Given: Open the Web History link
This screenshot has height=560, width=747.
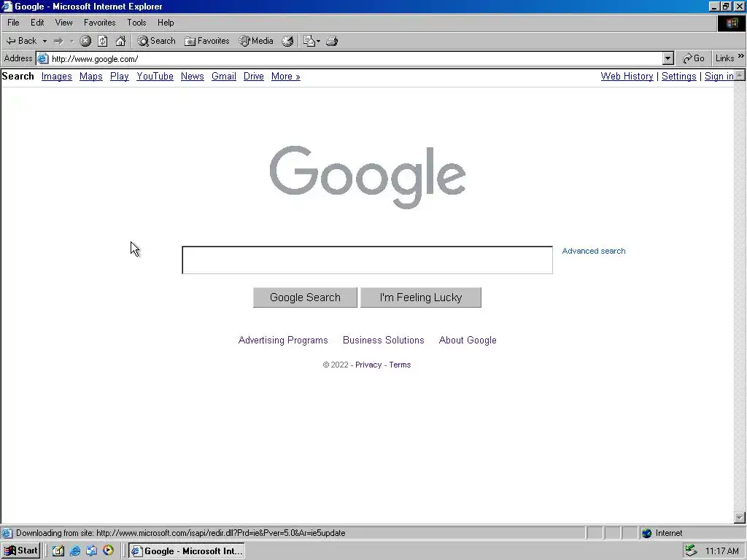Looking at the screenshot, I should (627, 76).
